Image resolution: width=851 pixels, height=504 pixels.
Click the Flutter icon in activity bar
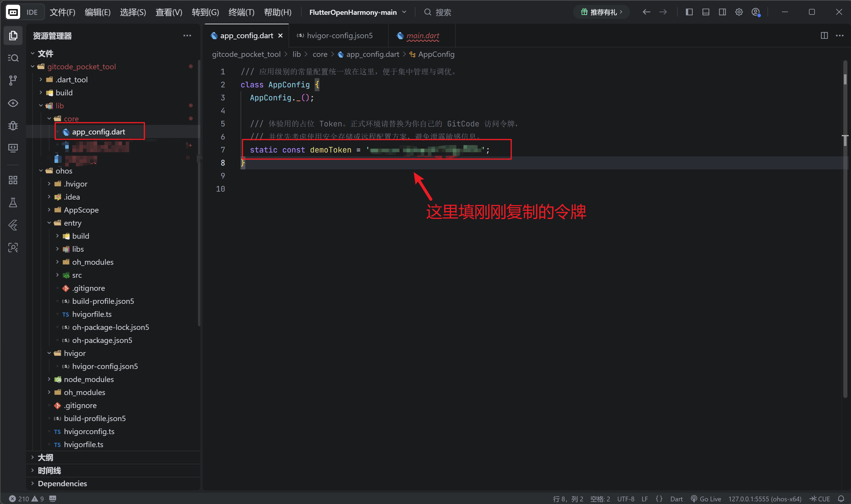click(13, 225)
